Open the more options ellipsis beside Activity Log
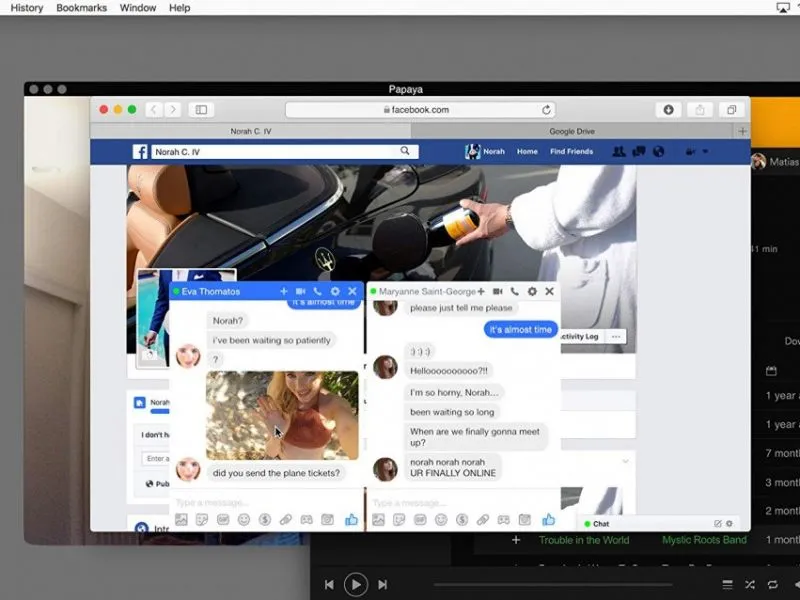The width and height of the screenshot is (800, 600). pos(616,337)
